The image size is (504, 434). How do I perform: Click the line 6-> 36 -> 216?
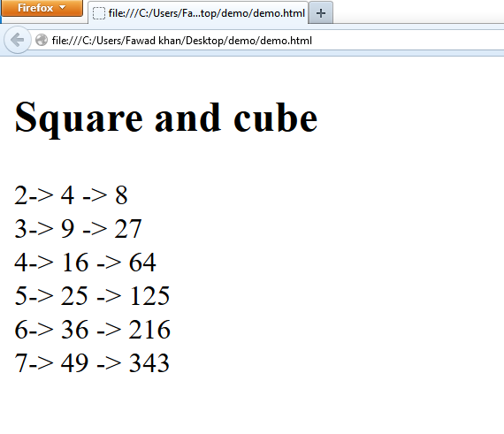coord(93,330)
